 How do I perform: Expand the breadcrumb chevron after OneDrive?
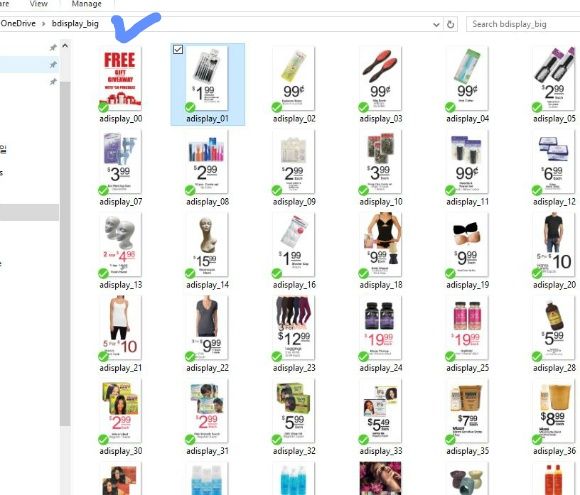point(44,24)
